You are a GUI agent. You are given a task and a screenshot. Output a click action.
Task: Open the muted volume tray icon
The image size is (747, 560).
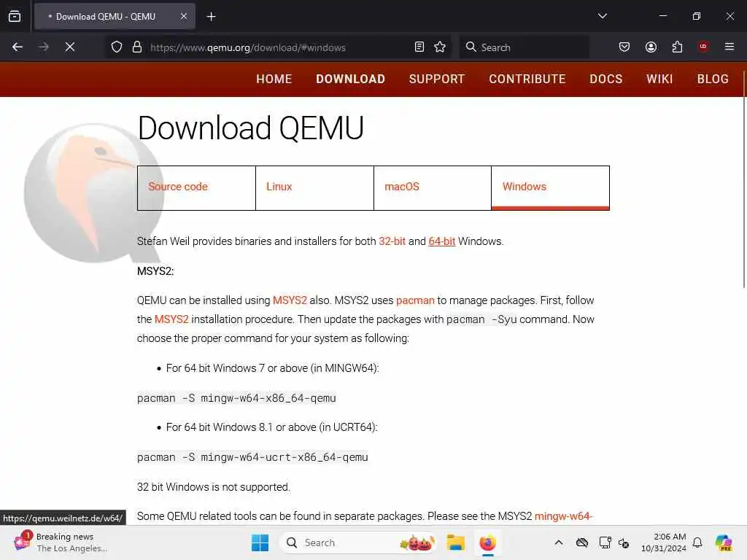pos(624,542)
